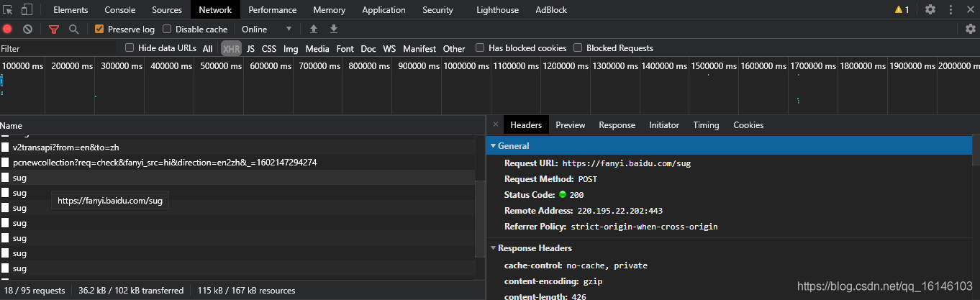The width and height of the screenshot is (980, 300).
Task: Open Performance panel
Action: coord(273,10)
